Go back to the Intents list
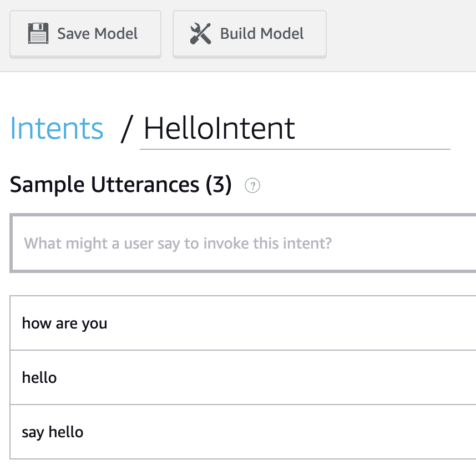Image resolution: width=476 pixels, height=470 pixels. (x=57, y=128)
